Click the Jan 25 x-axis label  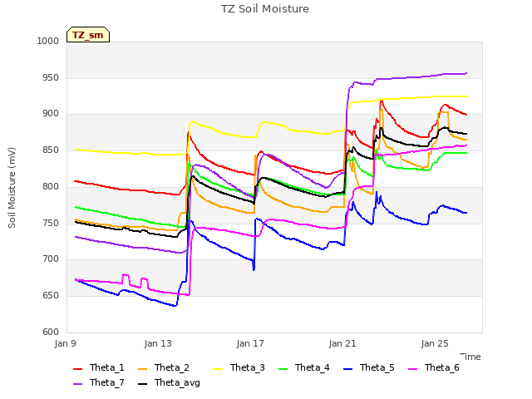click(x=435, y=343)
